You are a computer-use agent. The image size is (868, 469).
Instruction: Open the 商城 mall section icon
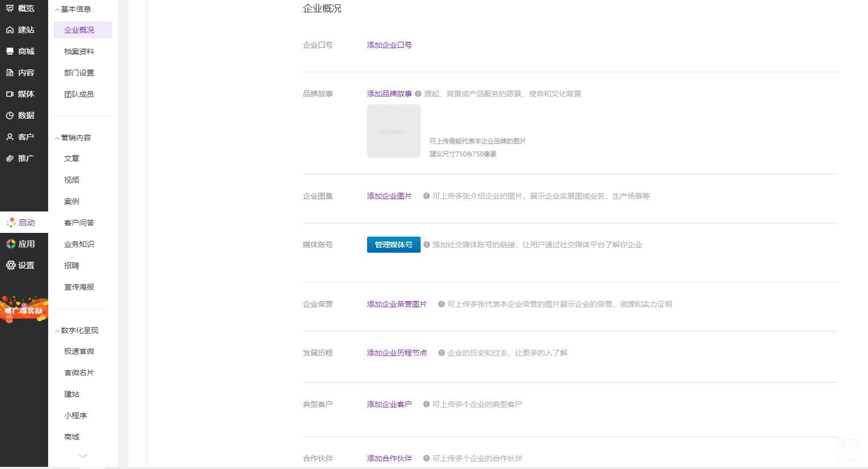tap(10, 51)
